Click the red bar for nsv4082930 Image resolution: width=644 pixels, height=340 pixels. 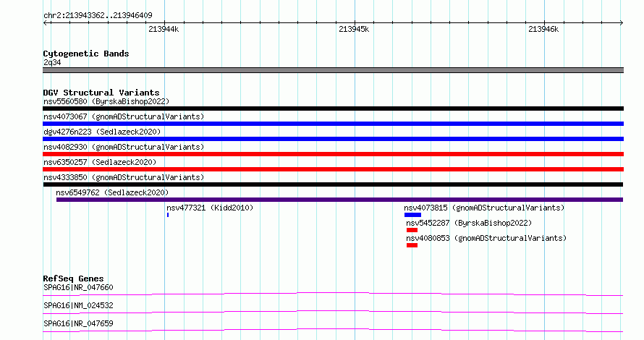(x=333, y=154)
